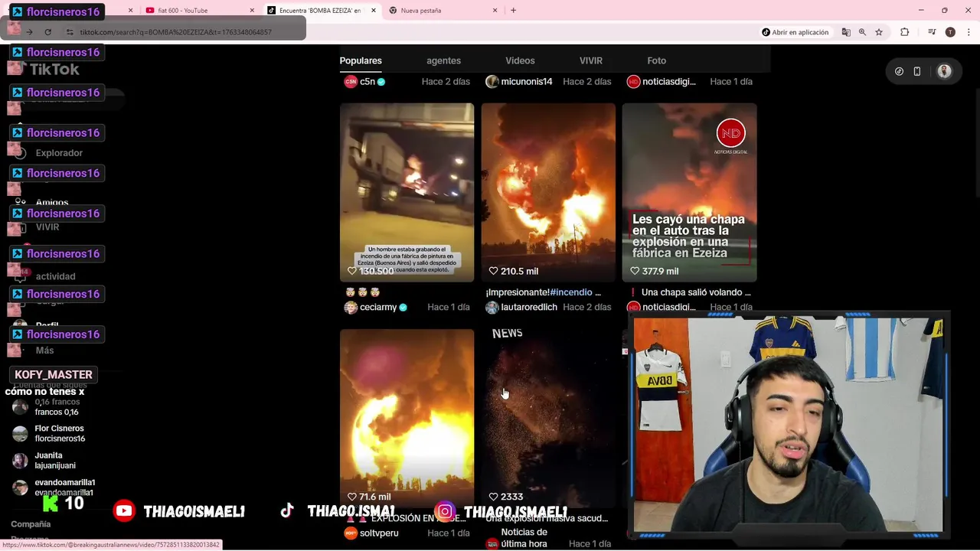This screenshot has height=551, width=980.
Task: Open soltvperu profile avatar
Action: [x=351, y=533]
